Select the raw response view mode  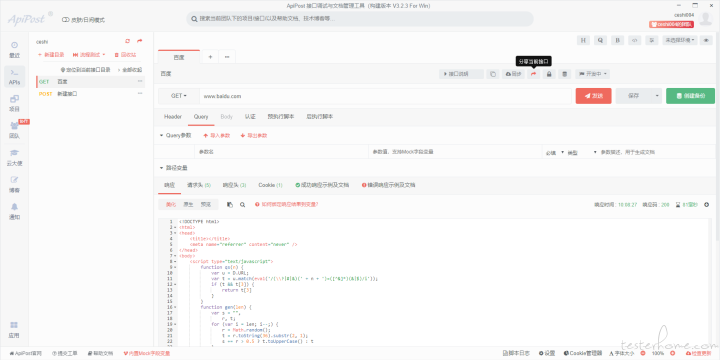tap(188, 205)
